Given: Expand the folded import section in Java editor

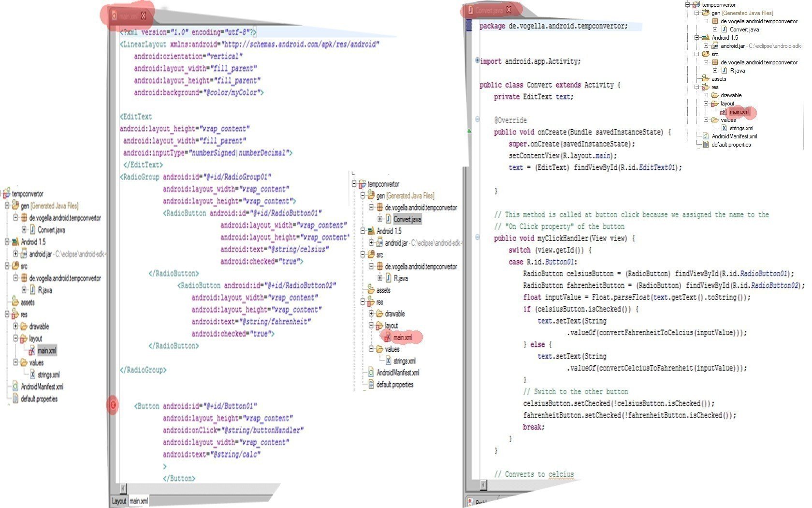Looking at the screenshot, I should click(x=477, y=60).
